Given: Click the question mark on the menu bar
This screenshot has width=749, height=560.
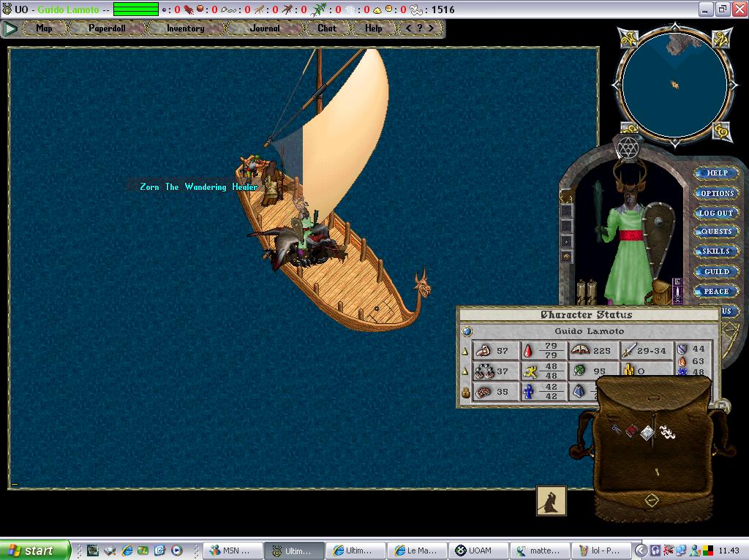Looking at the screenshot, I should [419, 29].
